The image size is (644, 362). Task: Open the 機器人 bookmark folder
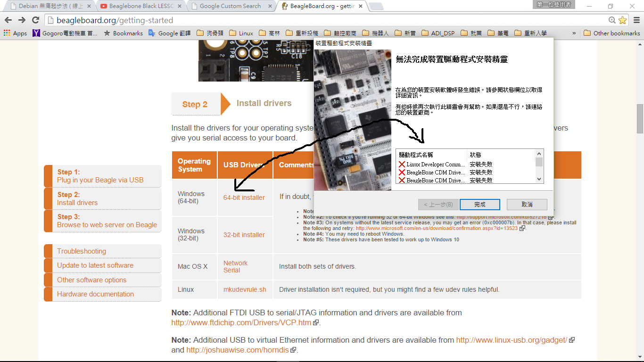[375, 33]
